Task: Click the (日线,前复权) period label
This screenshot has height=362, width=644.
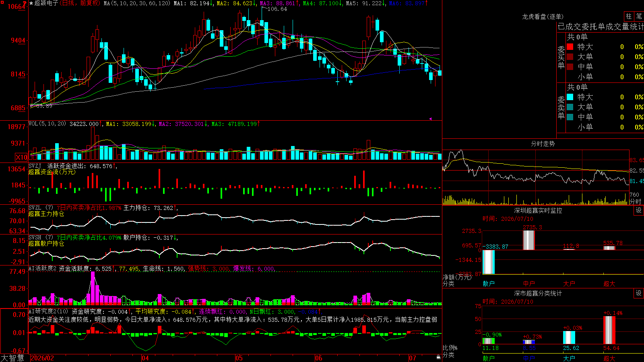Action: 80,3
